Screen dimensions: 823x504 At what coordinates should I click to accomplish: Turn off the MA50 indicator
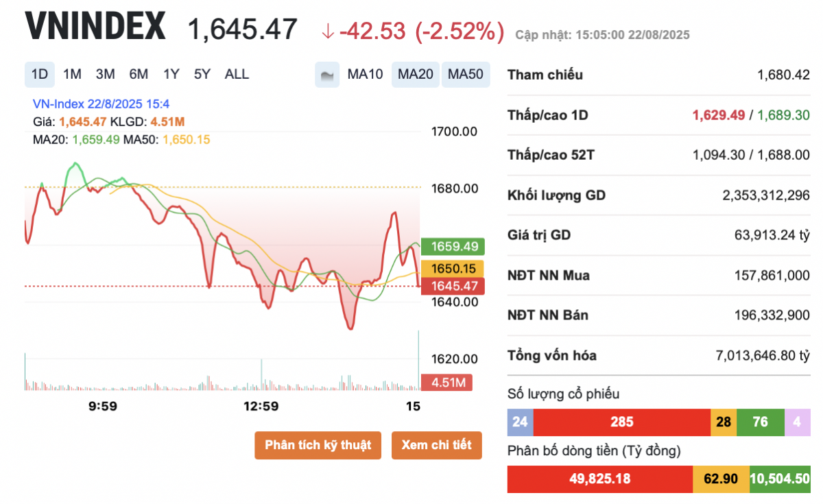click(466, 75)
